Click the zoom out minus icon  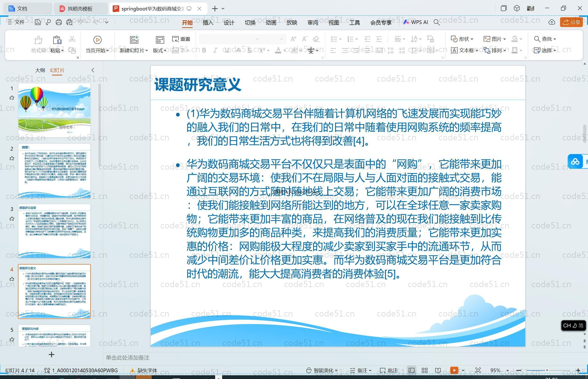518,370
